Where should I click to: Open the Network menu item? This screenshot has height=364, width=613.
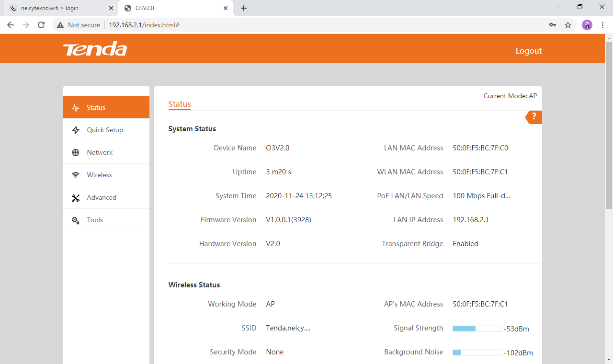click(x=106, y=153)
